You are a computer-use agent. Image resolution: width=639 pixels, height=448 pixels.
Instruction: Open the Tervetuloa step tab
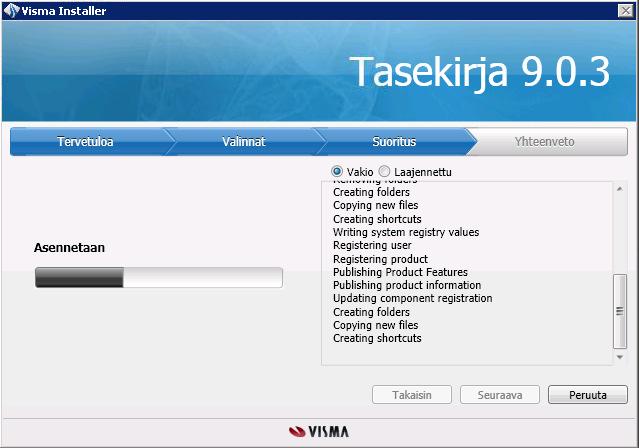pos(85,141)
